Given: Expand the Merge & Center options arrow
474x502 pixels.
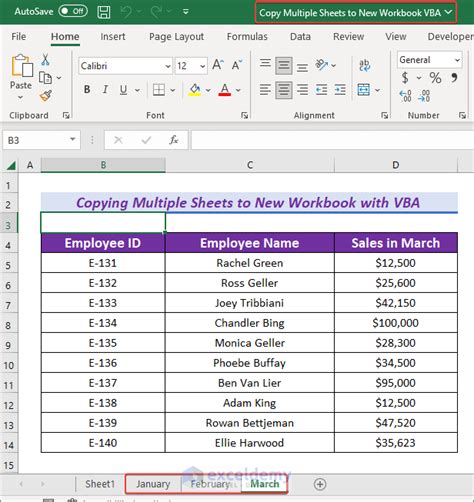Looking at the screenshot, I should [x=377, y=90].
